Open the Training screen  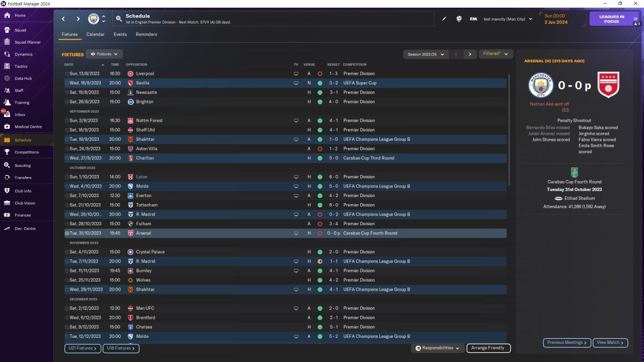pos(27,103)
